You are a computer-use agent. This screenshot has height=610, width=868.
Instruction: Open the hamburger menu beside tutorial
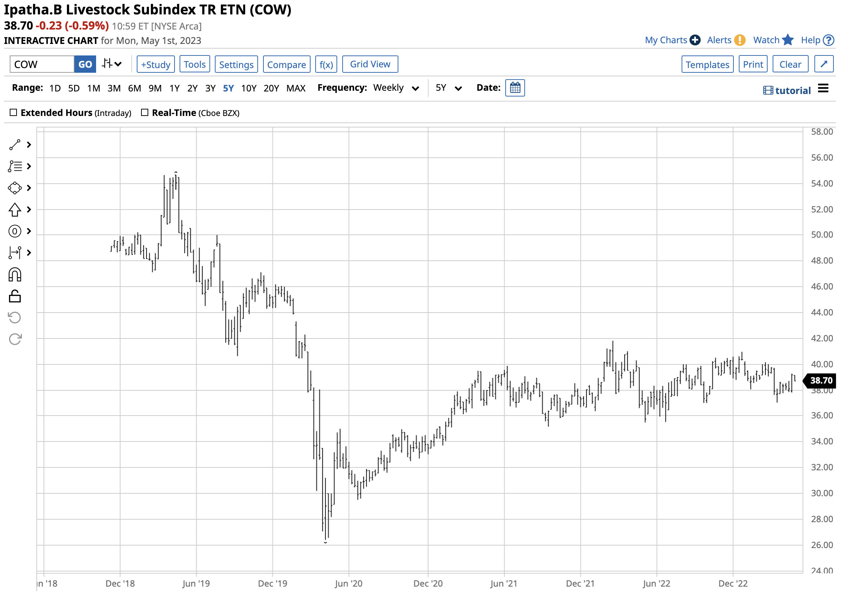pyautogui.click(x=823, y=89)
